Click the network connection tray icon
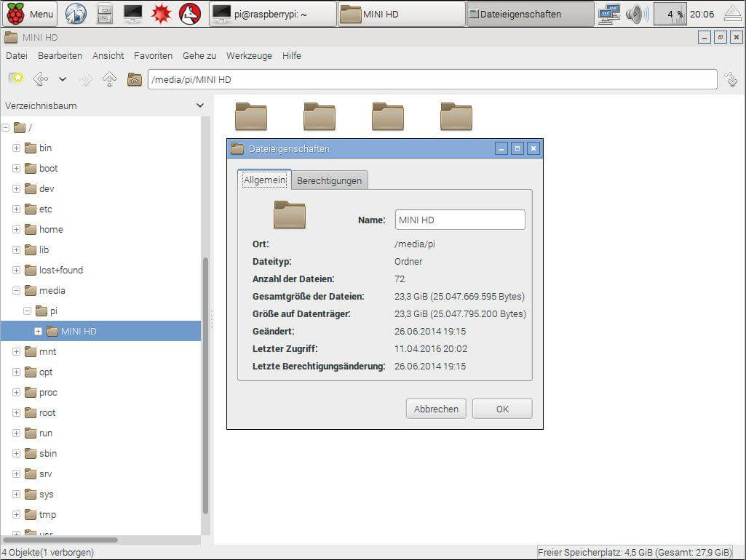746x560 pixels. click(x=608, y=14)
